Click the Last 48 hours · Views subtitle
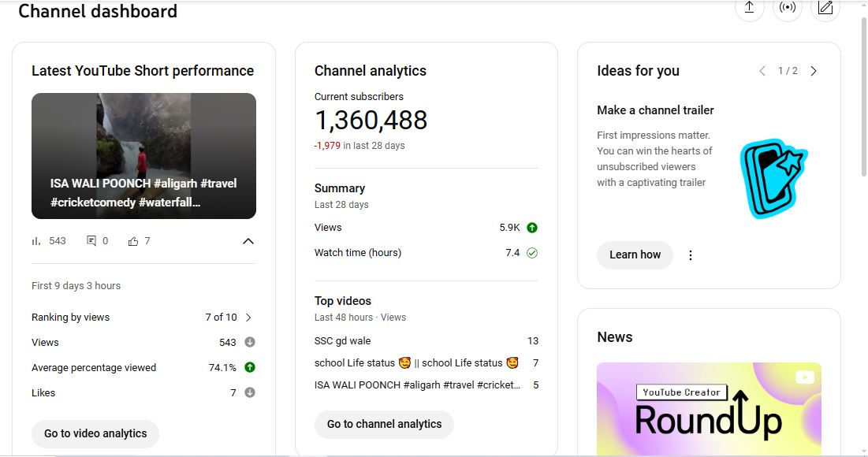 360,318
